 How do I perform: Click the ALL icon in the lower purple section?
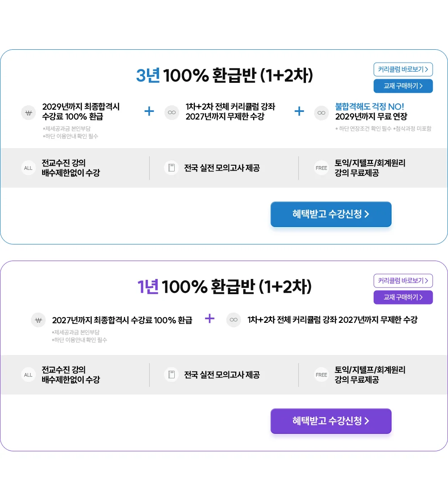(28, 375)
